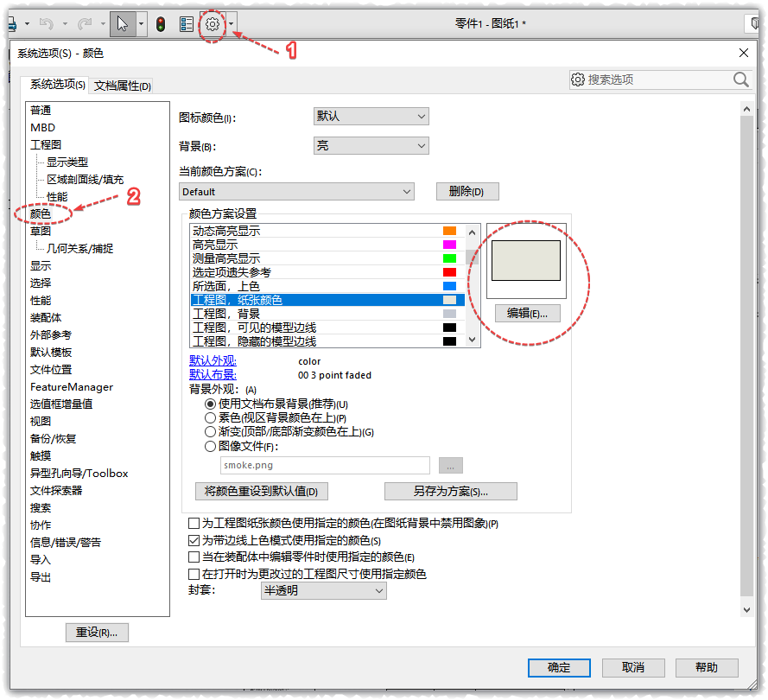Open the 默认外观 link
This screenshot has height=700, width=768.
pos(213,360)
